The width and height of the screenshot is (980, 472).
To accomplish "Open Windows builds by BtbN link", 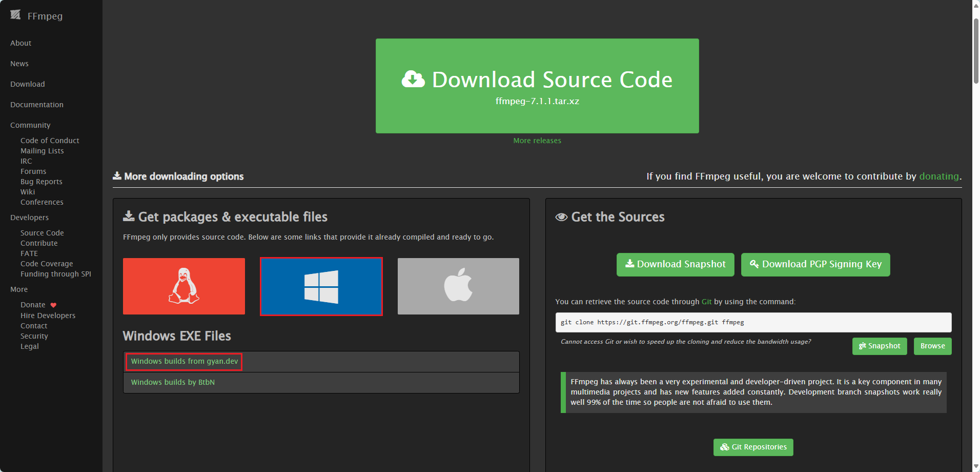I will pos(173,383).
